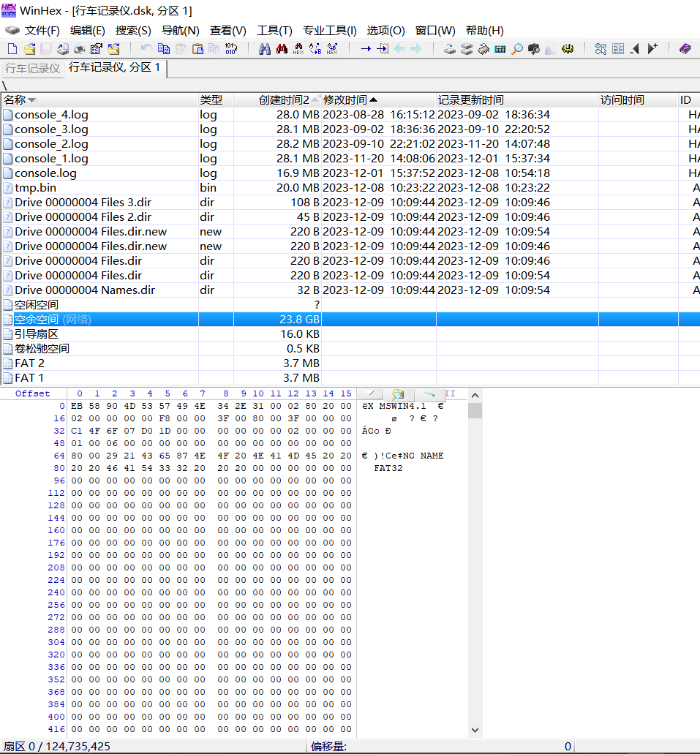The width and height of the screenshot is (700, 754).
Task: Click the Open file folder icon
Action: 29,48
